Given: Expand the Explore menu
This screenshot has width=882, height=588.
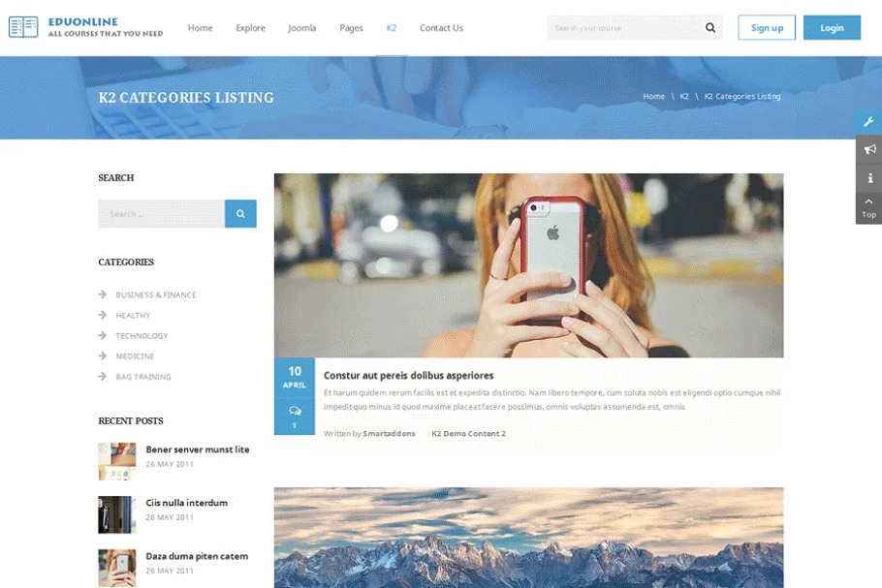Looking at the screenshot, I should click(250, 28).
